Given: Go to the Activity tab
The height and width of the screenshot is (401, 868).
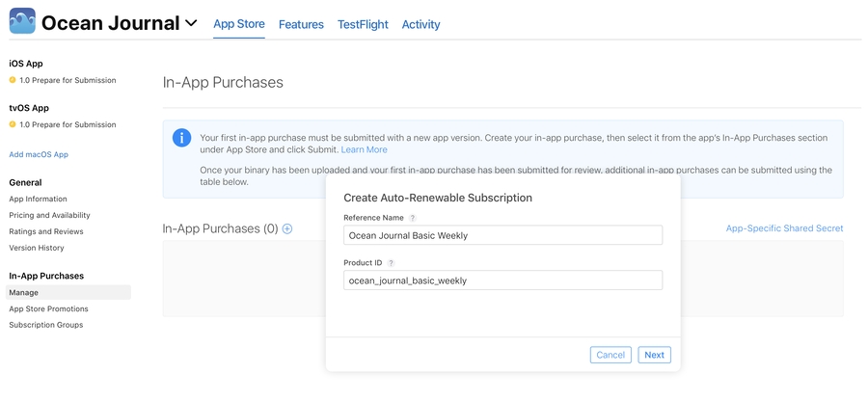Looking at the screenshot, I should (420, 24).
